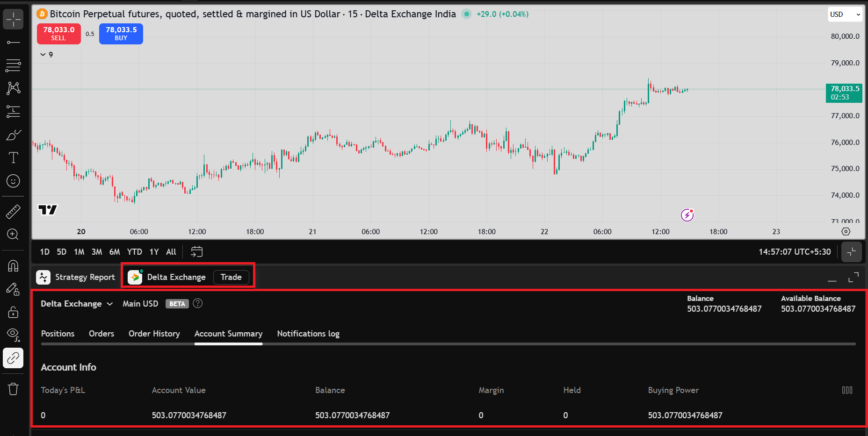The width and height of the screenshot is (868, 436).
Task: Set chart range to All
Action: tap(171, 252)
